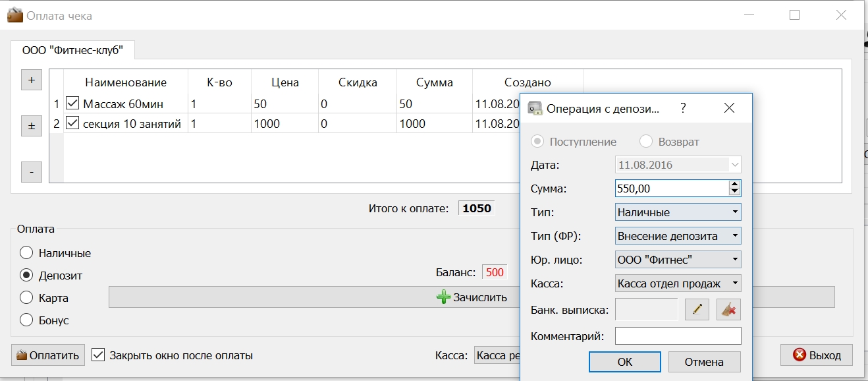Click the Скидка column header

point(358,82)
